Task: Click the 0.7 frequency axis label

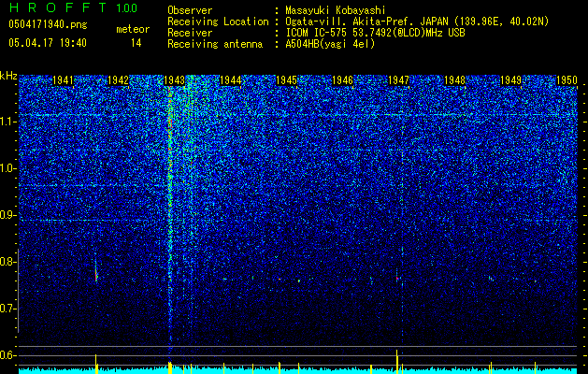Action: [7, 309]
